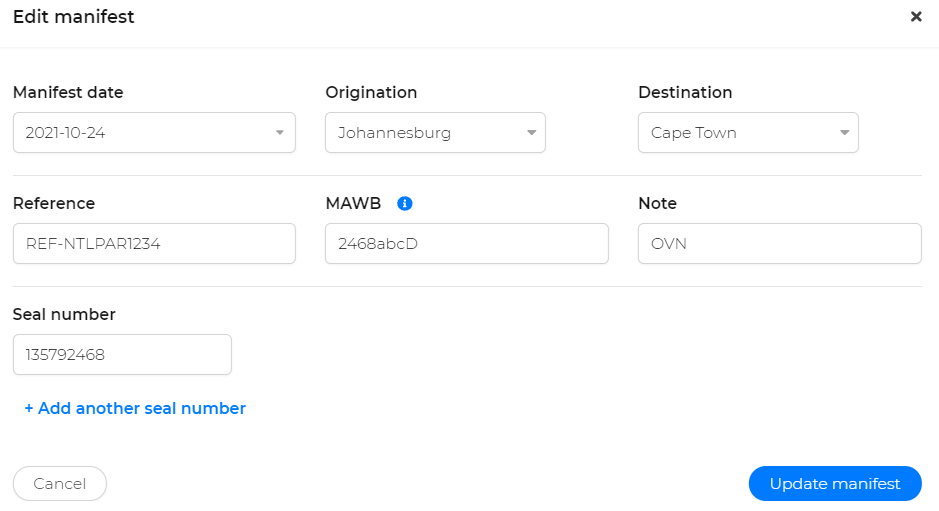Viewport: 939px width, 511px height.
Task: Click the Origination label
Action: click(x=371, y=92)
